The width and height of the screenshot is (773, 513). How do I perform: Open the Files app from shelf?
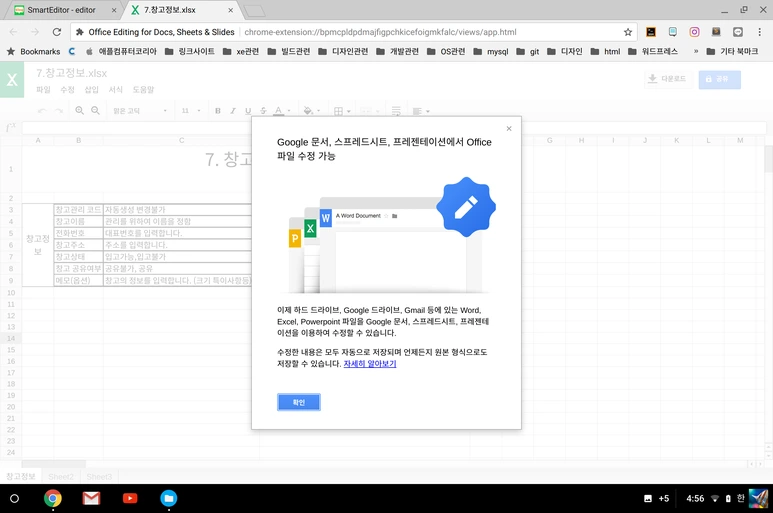pyautogui.click(x=169, y=498)
